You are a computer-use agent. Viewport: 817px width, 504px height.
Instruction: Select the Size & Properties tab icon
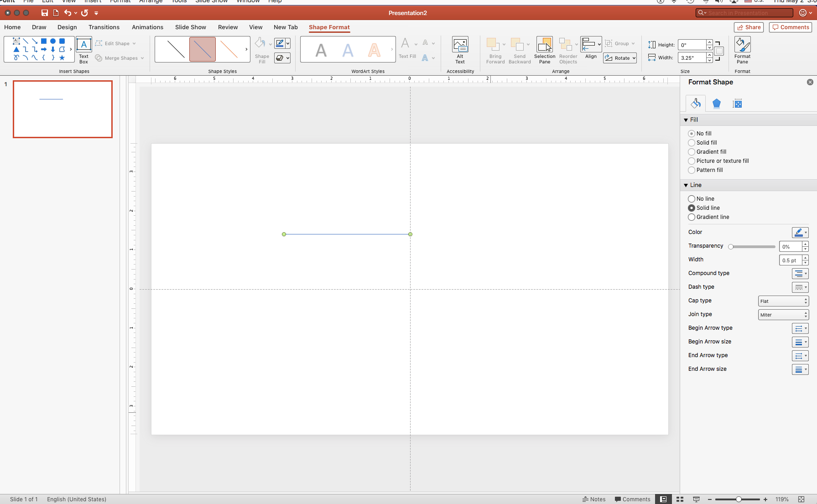(x=737, y=104)
